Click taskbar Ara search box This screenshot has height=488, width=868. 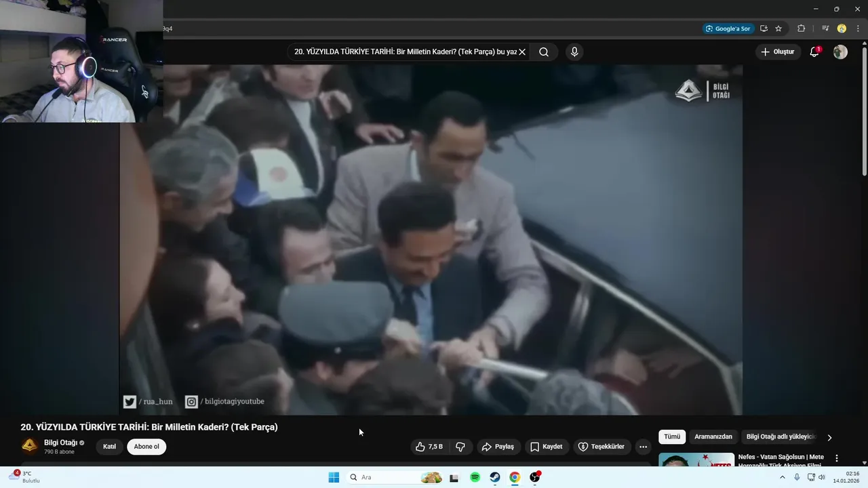(395, 477)
